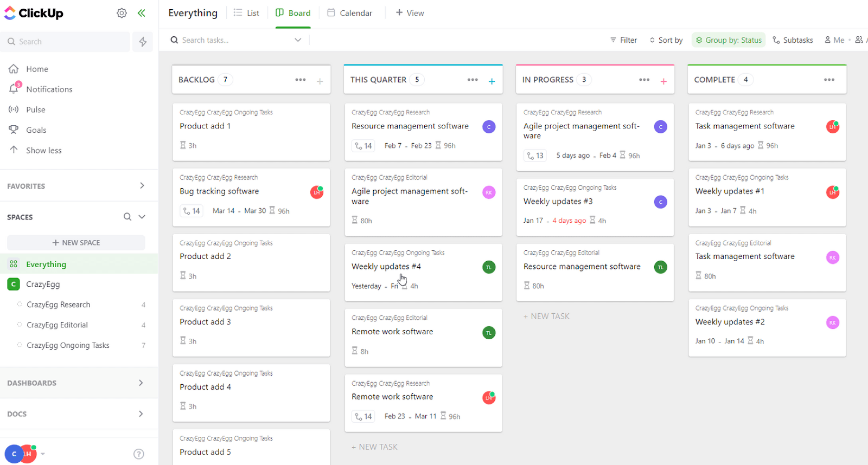Click subtask count on Remote work software Research card
This screenshot has height=465, width=868.
pos(363,417)
